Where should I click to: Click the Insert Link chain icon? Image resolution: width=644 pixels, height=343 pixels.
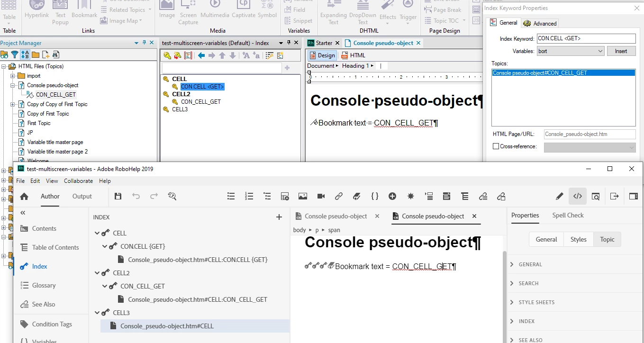(339, 196)
